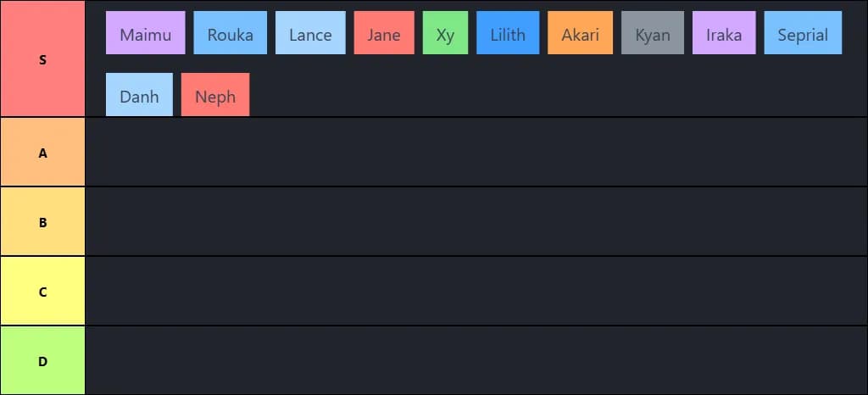868x395 pixels.
Task: Click the orange Akari tile
Action: [581, 34]
